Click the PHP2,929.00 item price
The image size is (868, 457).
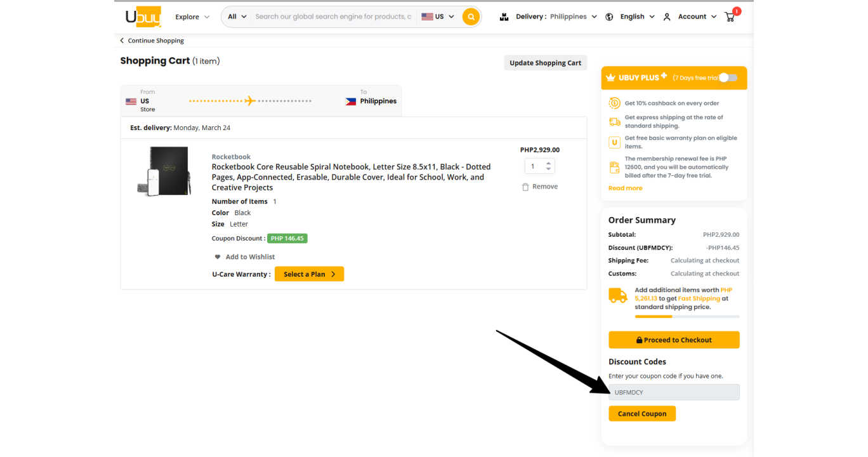point(540,150)
